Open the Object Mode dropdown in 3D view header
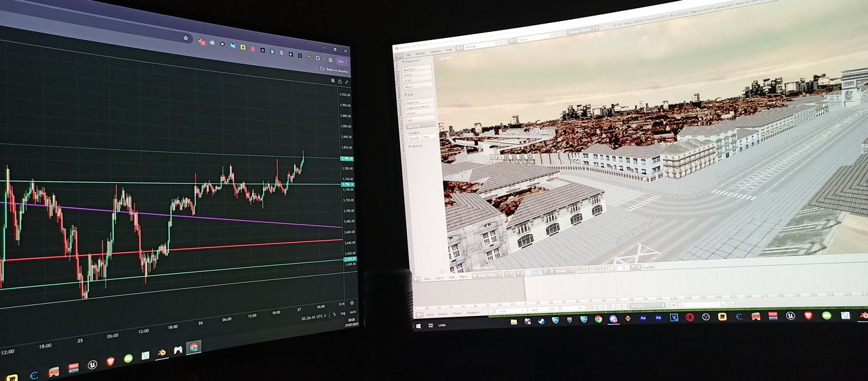 [488, 275]
